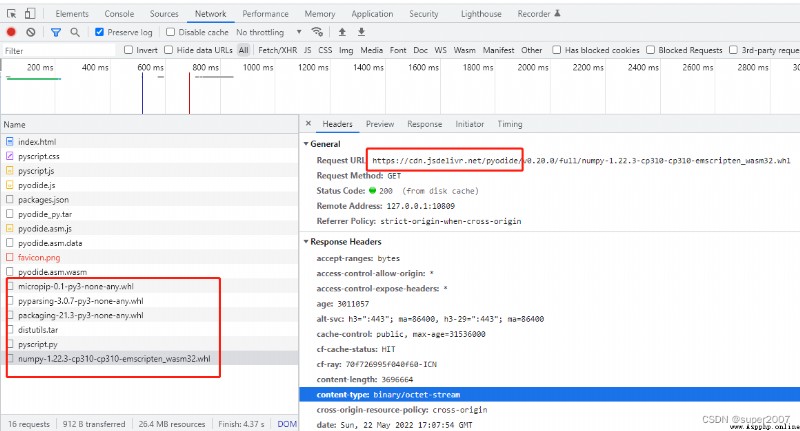800x431 pixels.
Task: Open the Memory tab
Action: (x=320, y=14)
